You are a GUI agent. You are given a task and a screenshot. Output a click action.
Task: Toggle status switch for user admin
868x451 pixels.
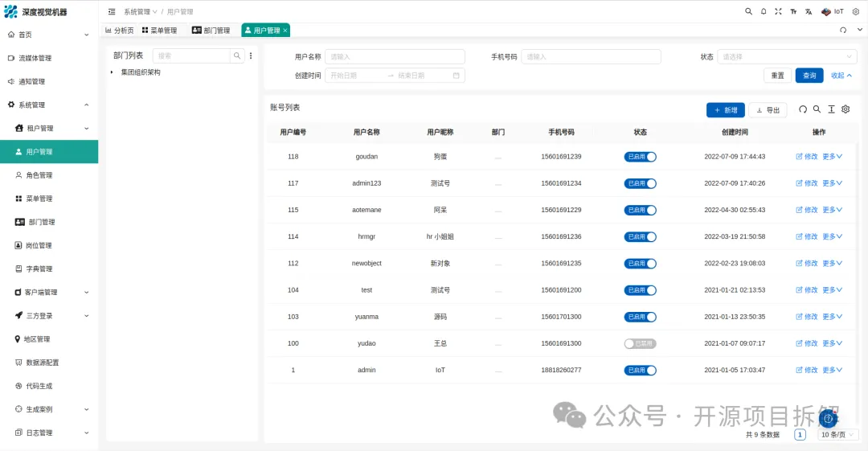640,370
